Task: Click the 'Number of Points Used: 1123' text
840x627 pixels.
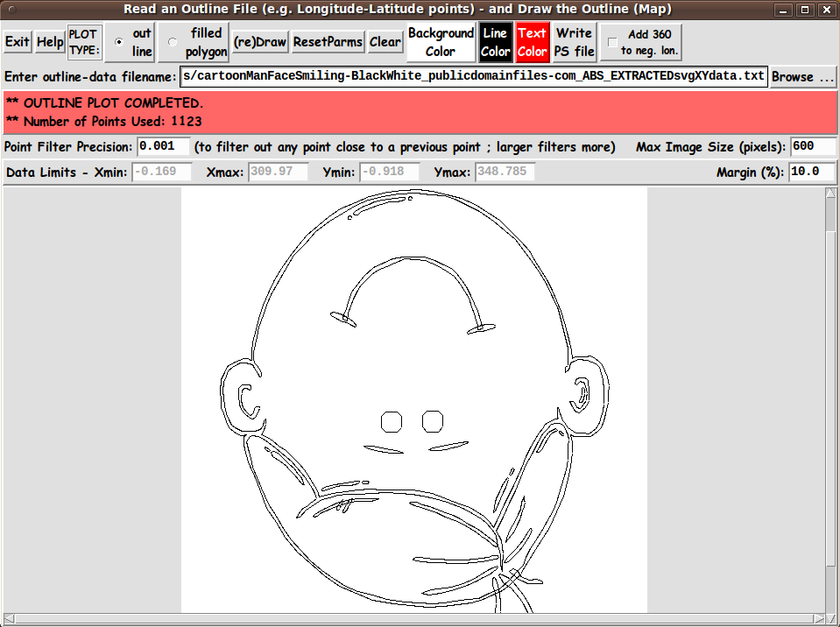Action: tap(113, 121)
